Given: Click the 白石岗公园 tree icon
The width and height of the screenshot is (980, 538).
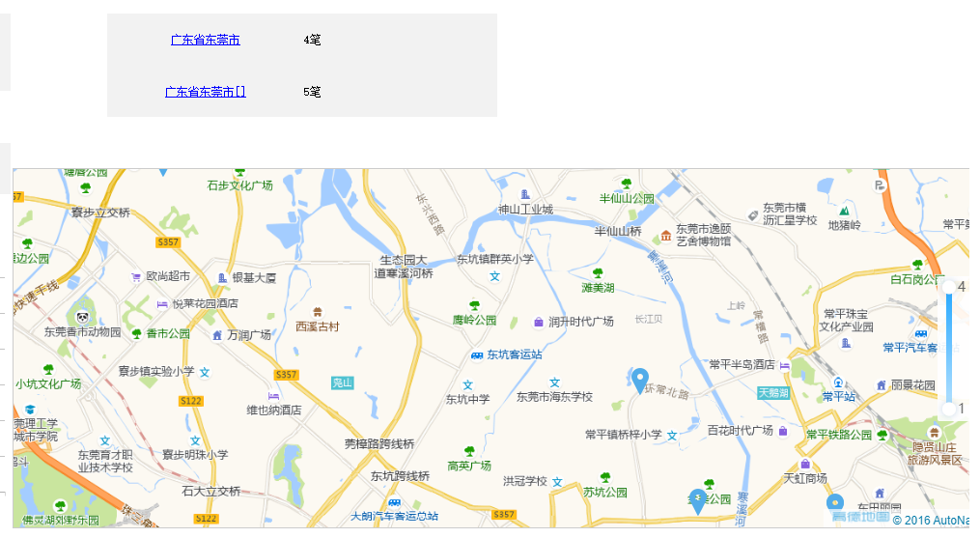Looking at the screenshot, I should pyautogui.click(x=917, y=265).
